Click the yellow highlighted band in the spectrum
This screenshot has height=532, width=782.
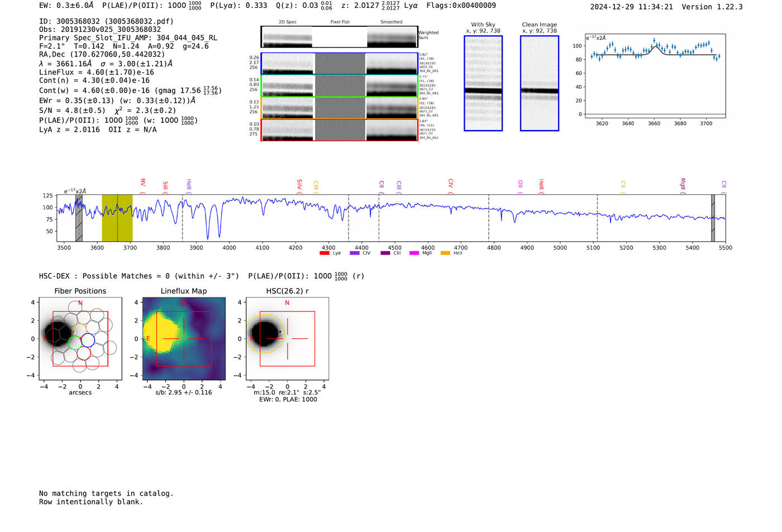coord(117,218)
